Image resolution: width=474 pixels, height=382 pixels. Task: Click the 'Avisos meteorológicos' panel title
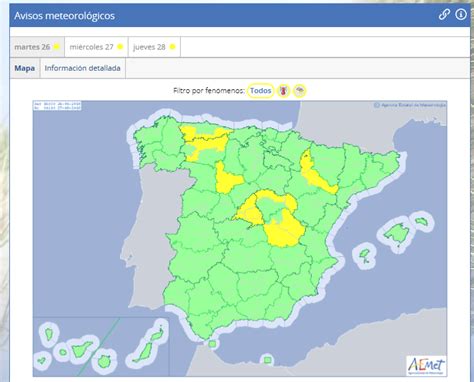pos(64,16)
